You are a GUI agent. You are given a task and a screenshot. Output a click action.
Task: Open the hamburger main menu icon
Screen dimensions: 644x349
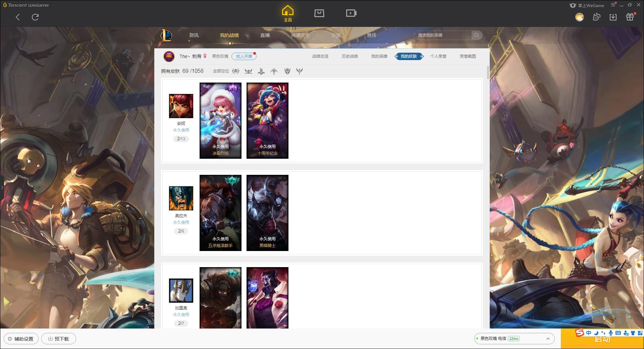coord(613,5)
